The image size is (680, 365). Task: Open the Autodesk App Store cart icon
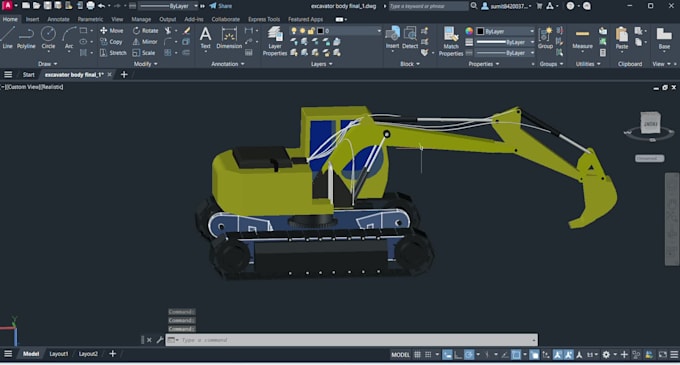pyautogui.click(x=539, y=6)
